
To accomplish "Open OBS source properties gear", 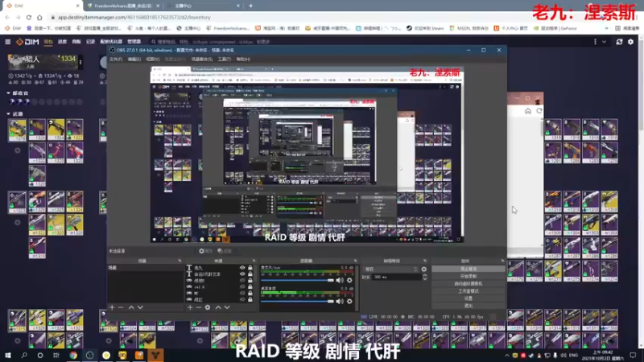I will (208, 307).
